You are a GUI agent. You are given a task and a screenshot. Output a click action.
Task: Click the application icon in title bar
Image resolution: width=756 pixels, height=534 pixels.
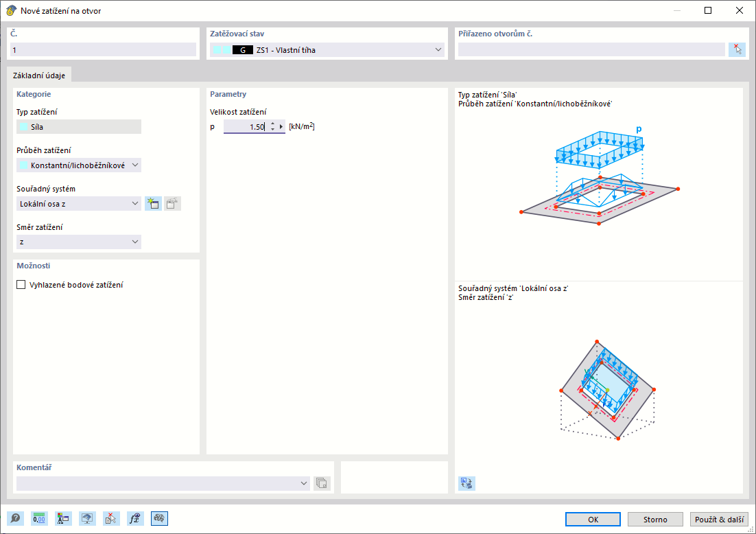point(11,10)
